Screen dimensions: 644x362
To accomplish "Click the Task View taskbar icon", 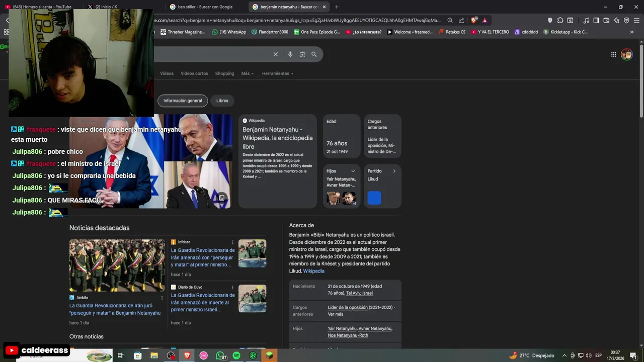I will (x=121, y=355).
